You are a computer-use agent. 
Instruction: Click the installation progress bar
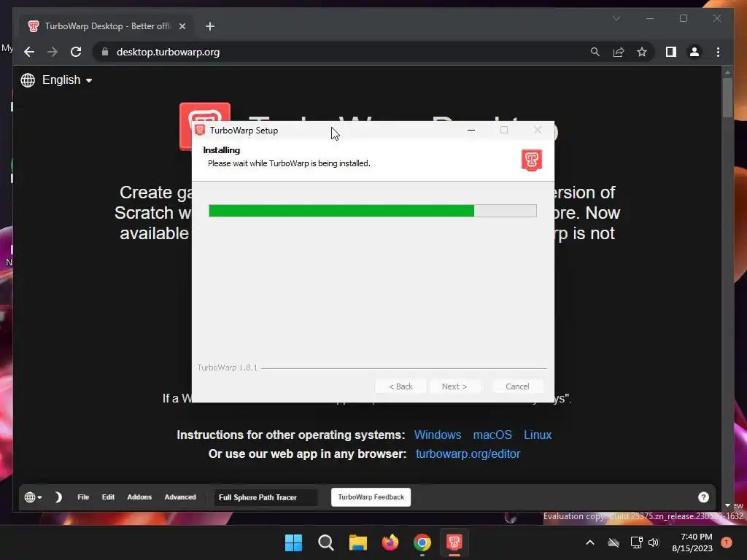[x=373, y=211]
